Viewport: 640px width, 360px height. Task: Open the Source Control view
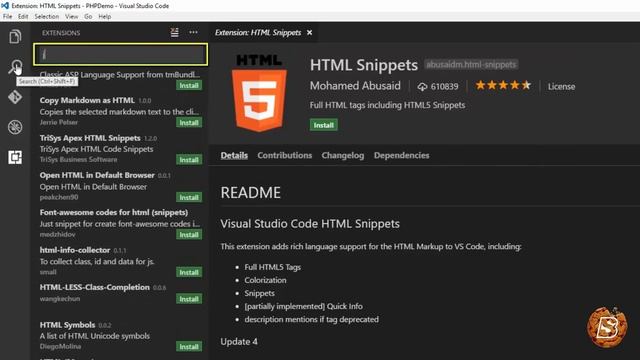[15, 97]
